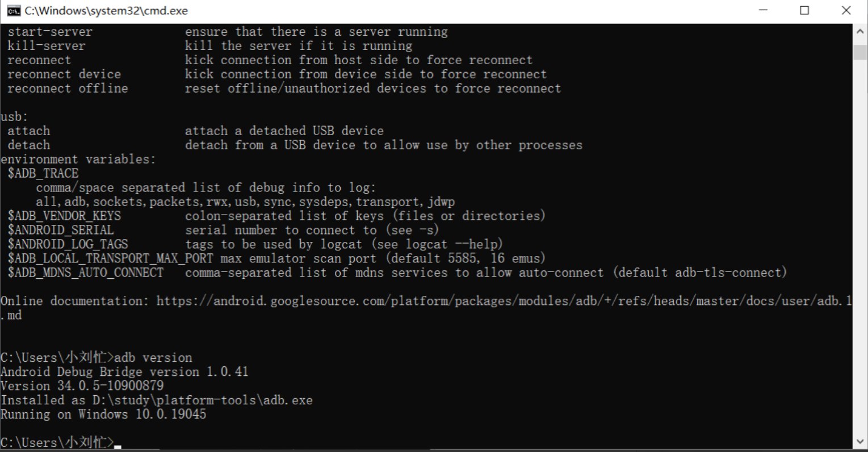Image resolution: width=868 pixels, height=452 pixels.
Task: Click the 'kill-server' command entry
Action: [47, 46]
